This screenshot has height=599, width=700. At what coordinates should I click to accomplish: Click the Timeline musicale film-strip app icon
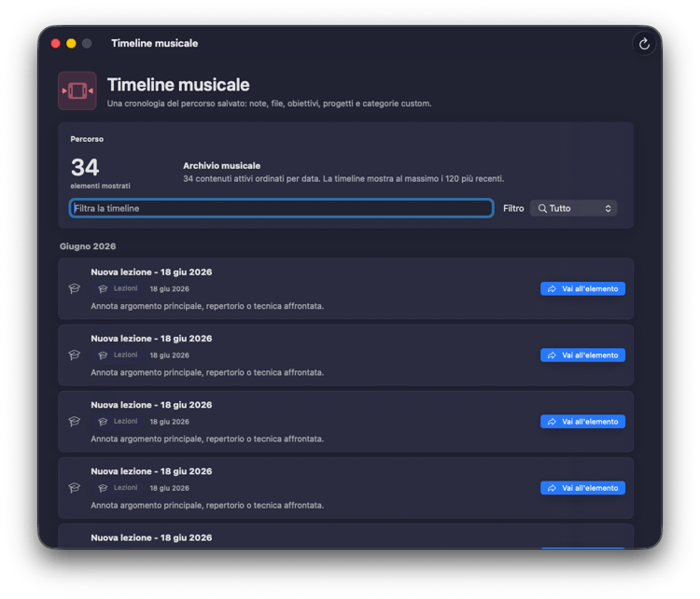(77, 91)
